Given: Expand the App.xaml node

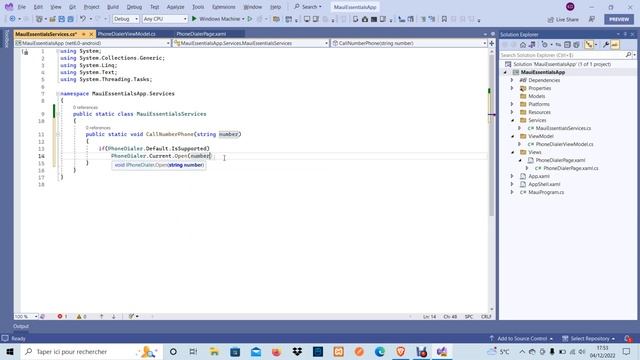Looking at the screenshot, I should (x=512, y=176).
